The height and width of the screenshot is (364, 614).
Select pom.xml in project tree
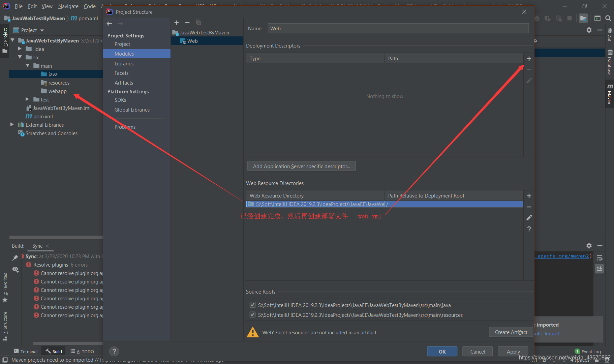click(39, 116)
